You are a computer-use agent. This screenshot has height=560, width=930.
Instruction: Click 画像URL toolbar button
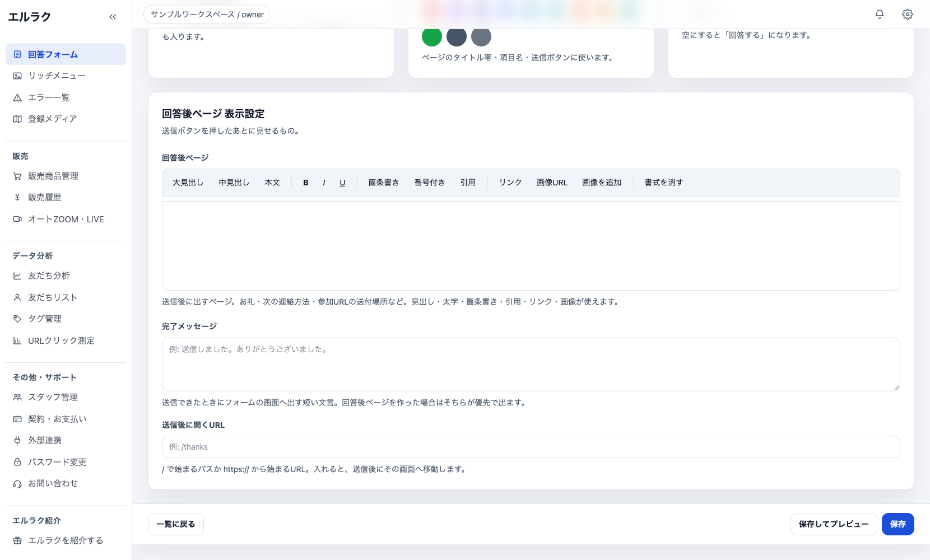tap(552, 183)
